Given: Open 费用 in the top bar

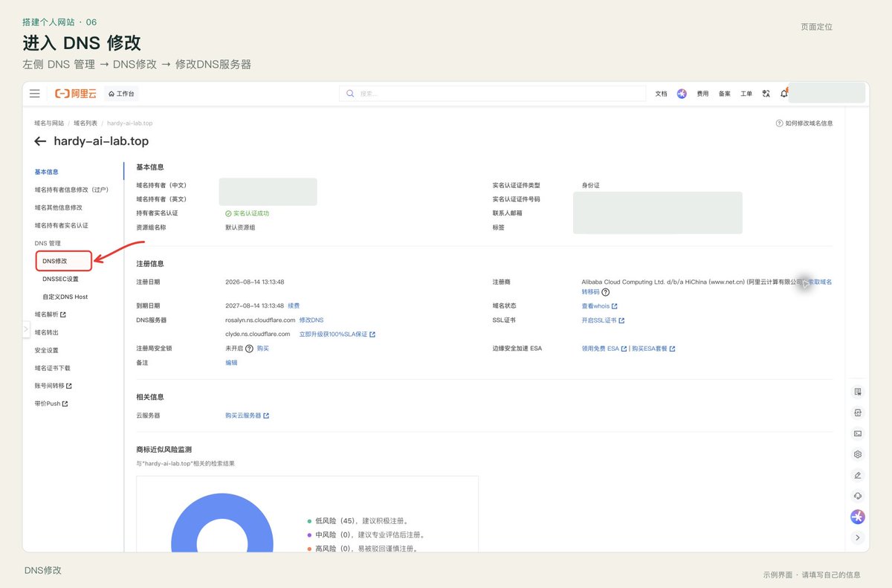Looking at the screenshot, I should click(702, 94).
